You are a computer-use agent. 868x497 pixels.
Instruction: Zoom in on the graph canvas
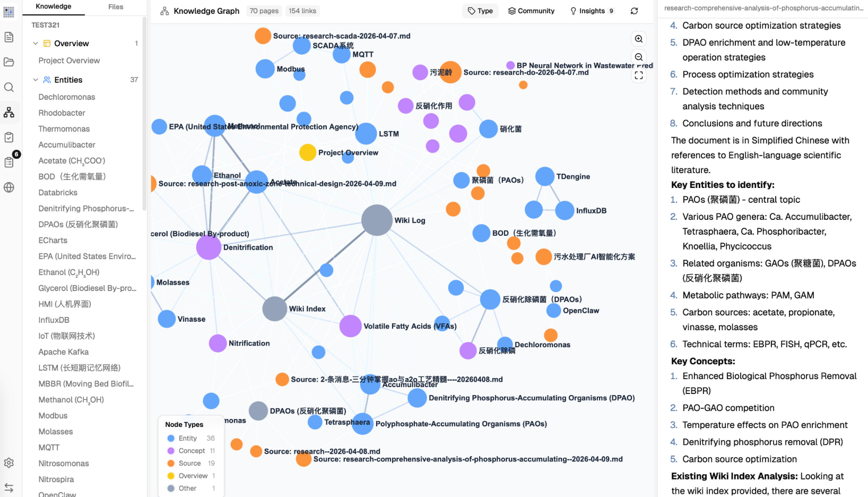pos(639,39)
